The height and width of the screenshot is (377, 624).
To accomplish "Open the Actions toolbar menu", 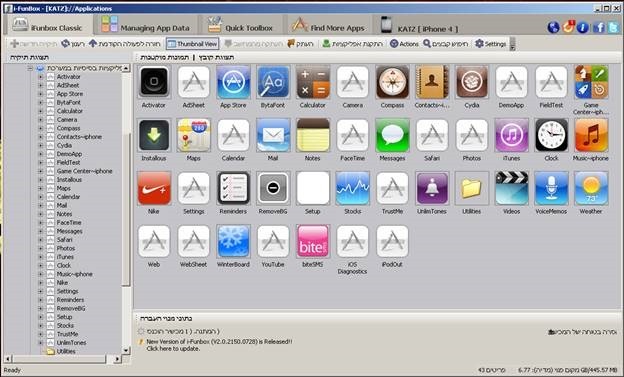I will (404, 44).
